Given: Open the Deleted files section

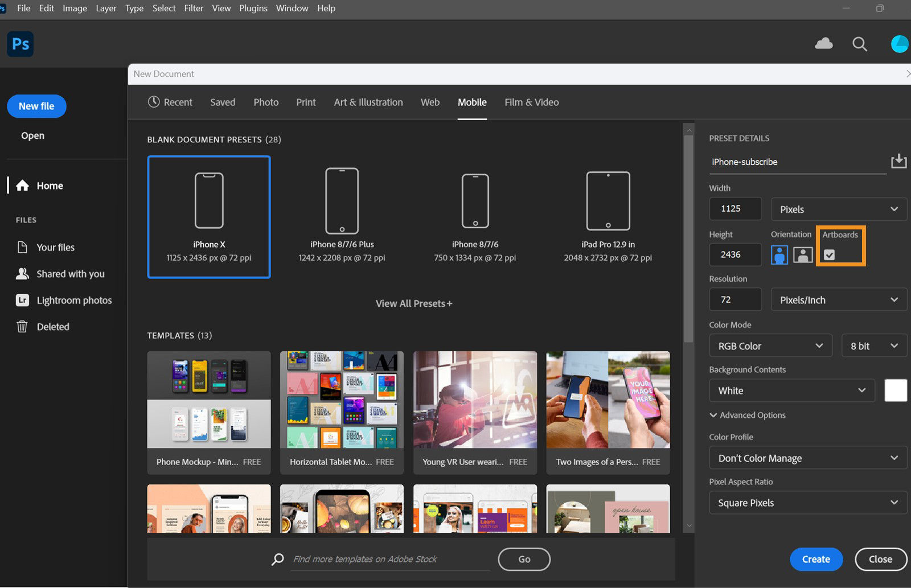Looking at the screenshot, I should click(52, 326).
